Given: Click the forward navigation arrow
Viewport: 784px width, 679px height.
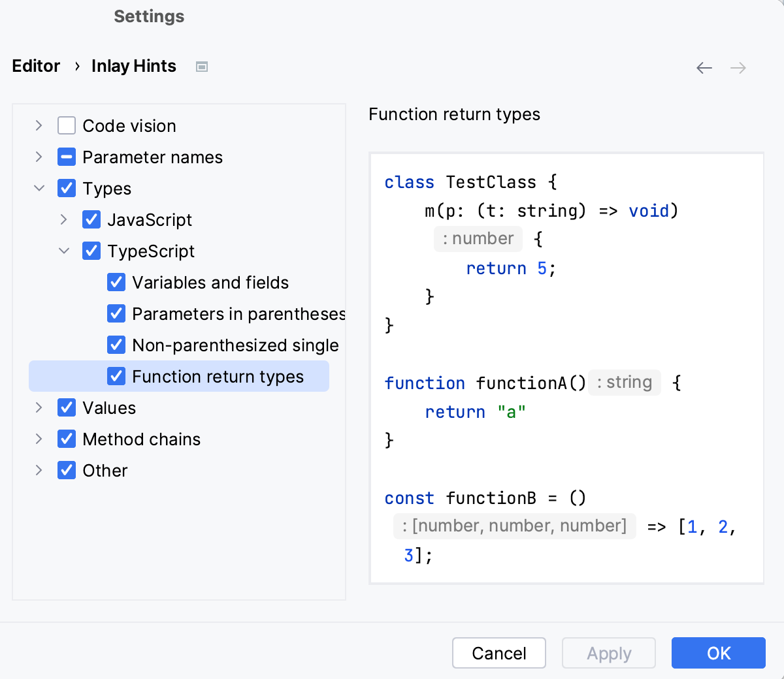Looking at the screenshot, I should pos(738,67).
